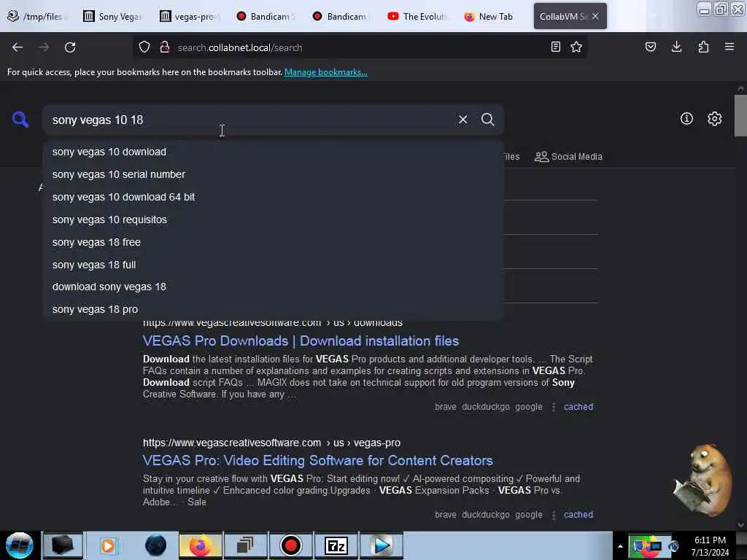Screen dimensions: 747x560
Task: Select Social Media search category
Action: point(569,157)
